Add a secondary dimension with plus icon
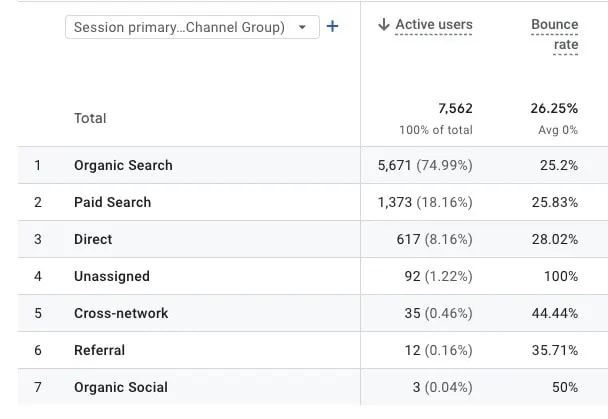Image resolution: width=608 pixels, height=419 pixels. (x=332, y=26)
